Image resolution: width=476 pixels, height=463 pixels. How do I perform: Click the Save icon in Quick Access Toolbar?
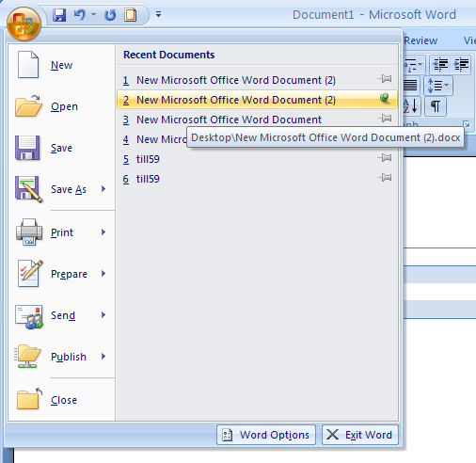point(59,15)
